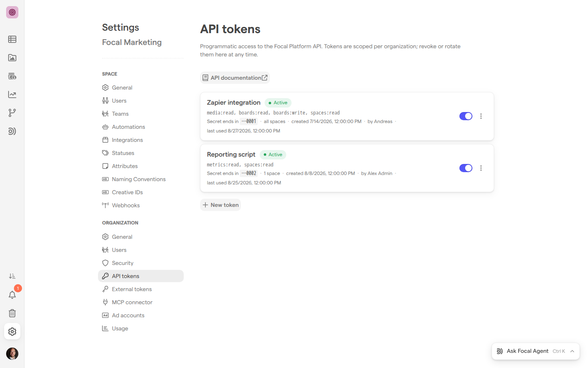Image resolution: width=588 pixels, height=368 pixels.
Task: Select API tokens in sidebar
Action: pos(141,276)
